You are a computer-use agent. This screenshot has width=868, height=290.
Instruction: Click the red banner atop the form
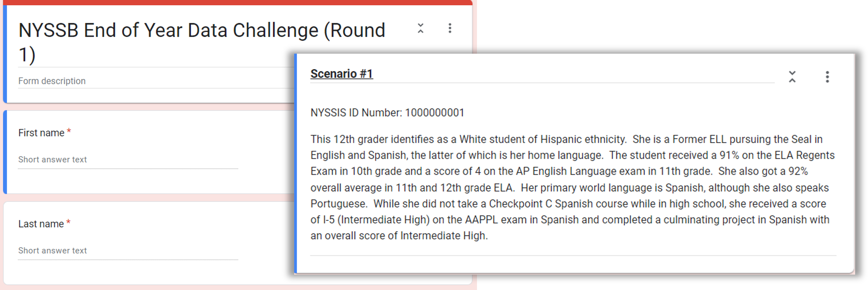click(x=236, y=3)
